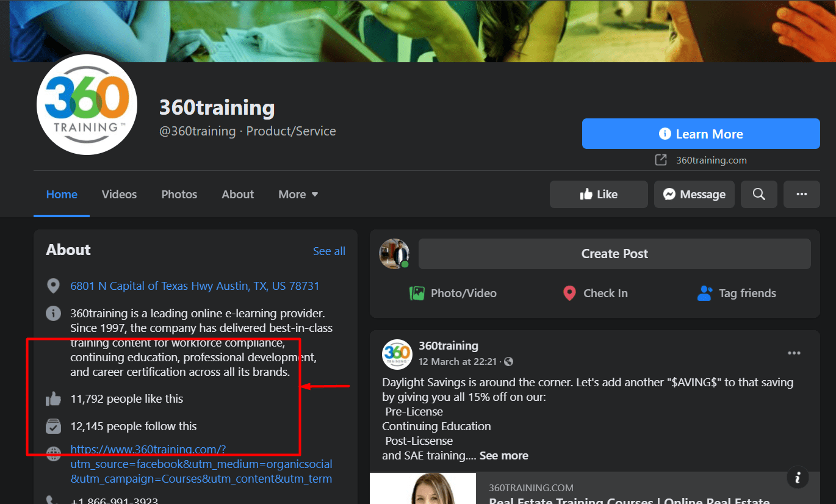The height and width of the screenshot is (504, 836).
Task: Switch to the Home tab
Action: click(62, 195)
